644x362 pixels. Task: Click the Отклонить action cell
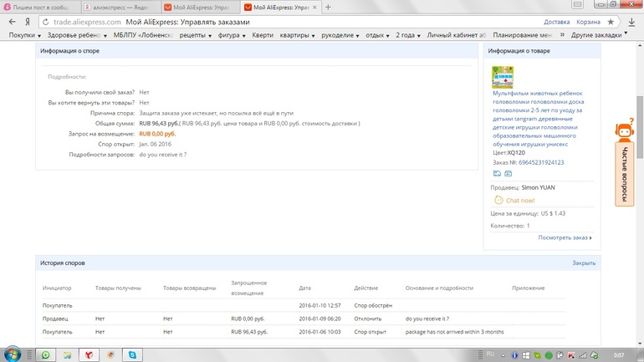(x=368, y=319)
